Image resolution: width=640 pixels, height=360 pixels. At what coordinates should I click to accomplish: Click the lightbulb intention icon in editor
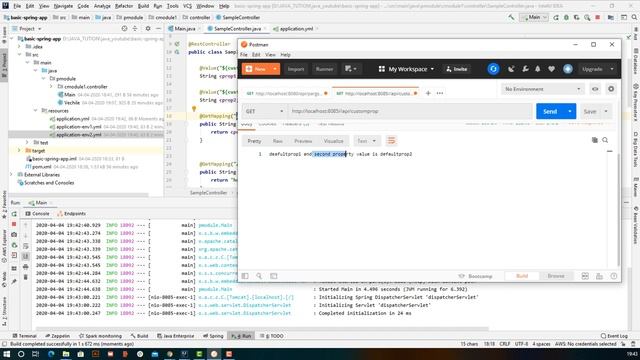pyautogui.click(x=194, y=109)
